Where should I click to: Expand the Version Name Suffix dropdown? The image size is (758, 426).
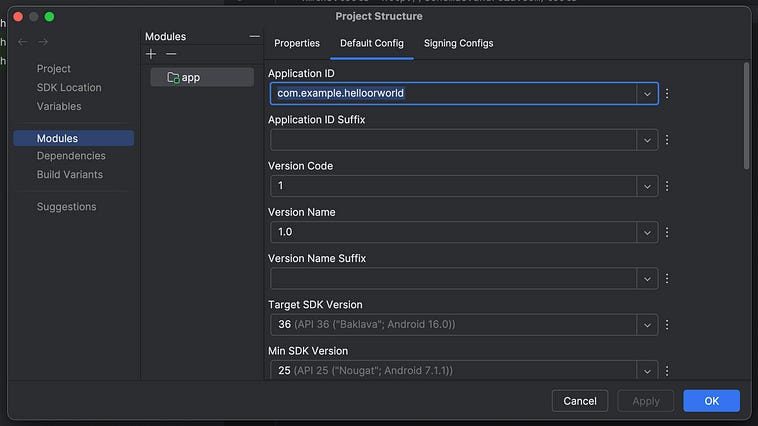pos(647,279)
